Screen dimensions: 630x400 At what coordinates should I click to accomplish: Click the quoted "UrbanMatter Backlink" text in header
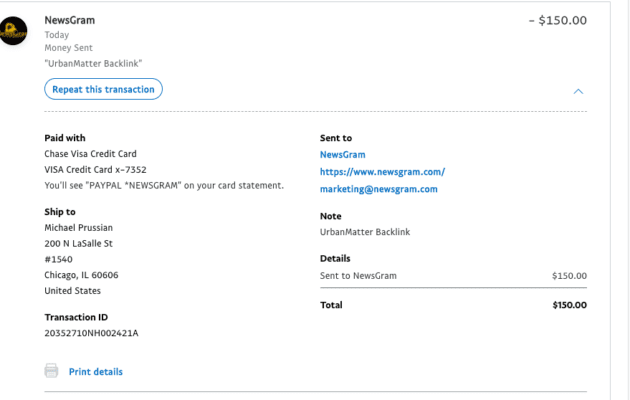coord(94,63)
